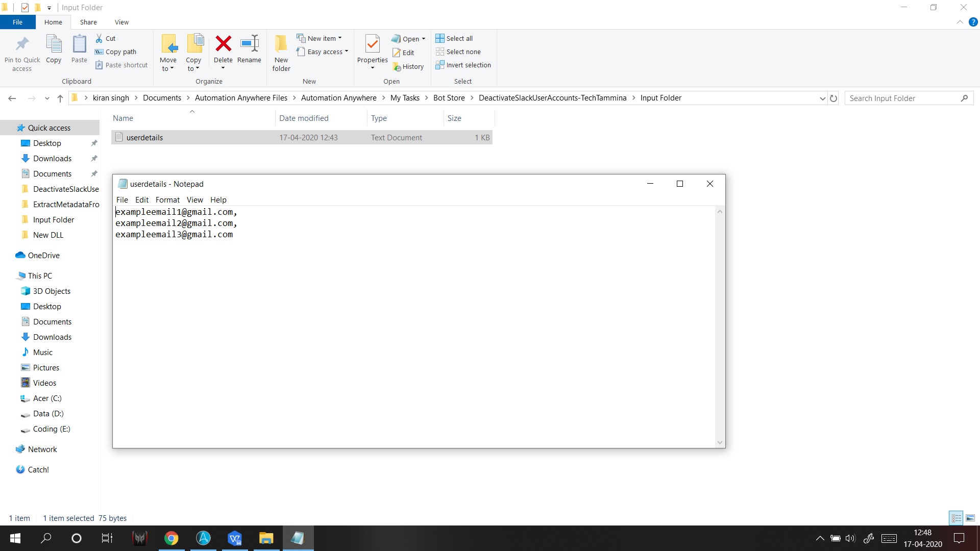This screenshot has height=551, width=980.
Task: Click Notepad vertical scrollbar down arrow
Action: [x=720, y=442]
